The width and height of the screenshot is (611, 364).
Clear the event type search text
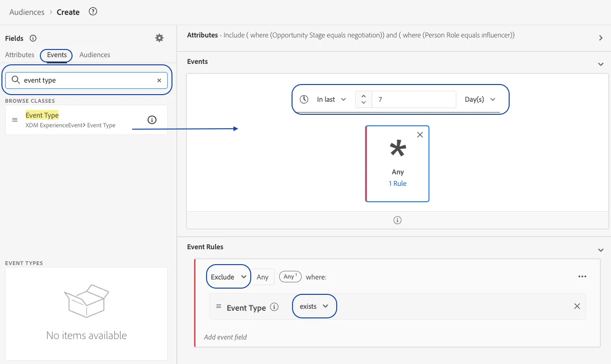coord(159,80)
